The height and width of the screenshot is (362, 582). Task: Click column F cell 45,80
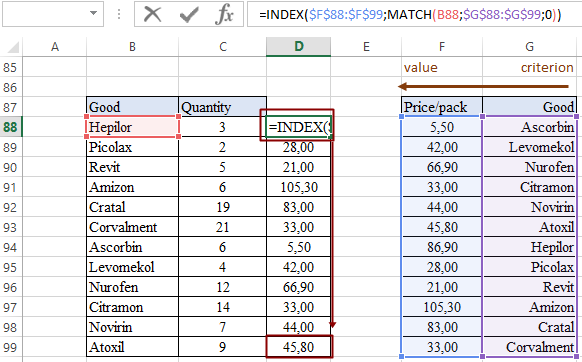[x=442, y=227]
